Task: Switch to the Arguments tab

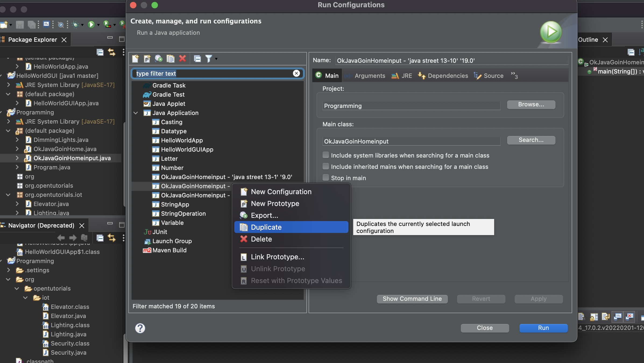Action: click(x=370, y=76)
